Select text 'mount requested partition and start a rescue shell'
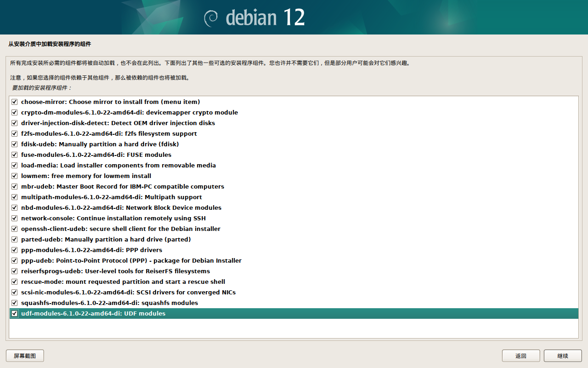Screen dimensions: 588x368 pyautogui.click(x=145, y=282)
